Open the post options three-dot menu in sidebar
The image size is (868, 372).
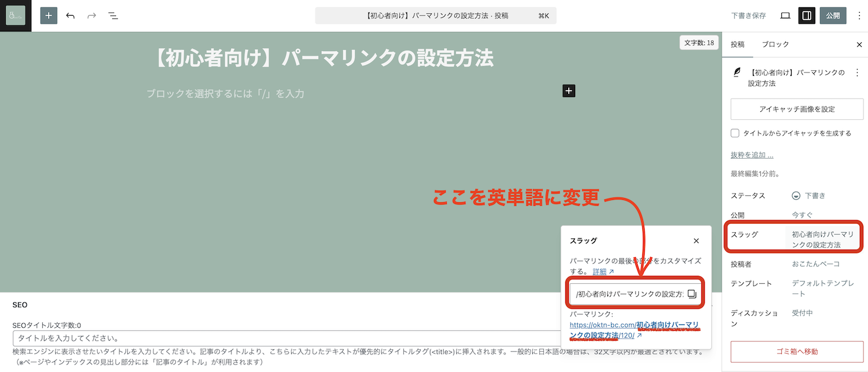pyautogui.click(x=858, y=72)
